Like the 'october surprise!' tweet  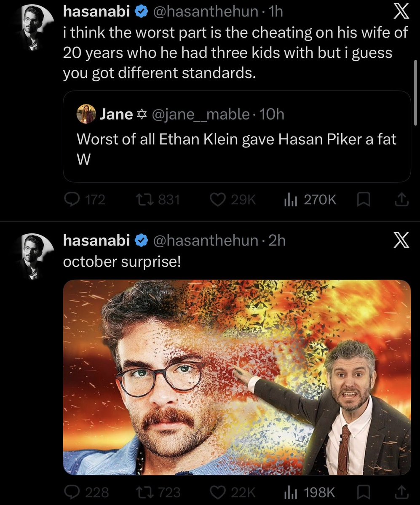(x=233, y=492)
